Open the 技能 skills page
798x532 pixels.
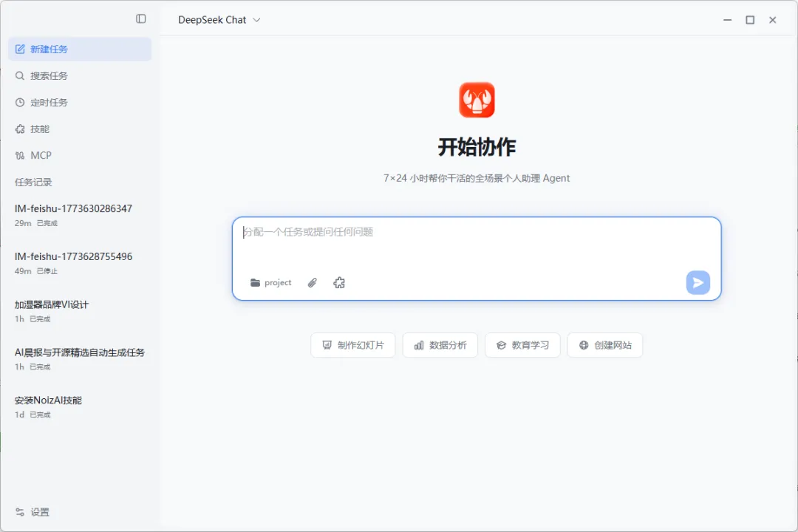80,129
